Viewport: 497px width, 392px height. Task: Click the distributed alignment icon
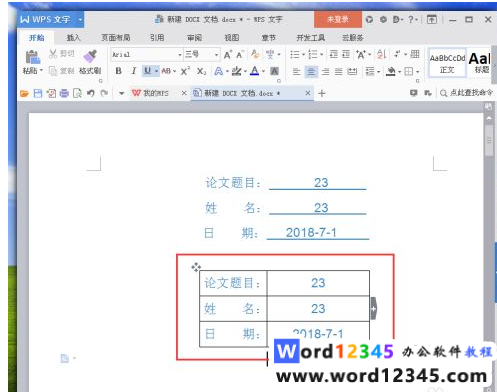(x=352, y=71)
